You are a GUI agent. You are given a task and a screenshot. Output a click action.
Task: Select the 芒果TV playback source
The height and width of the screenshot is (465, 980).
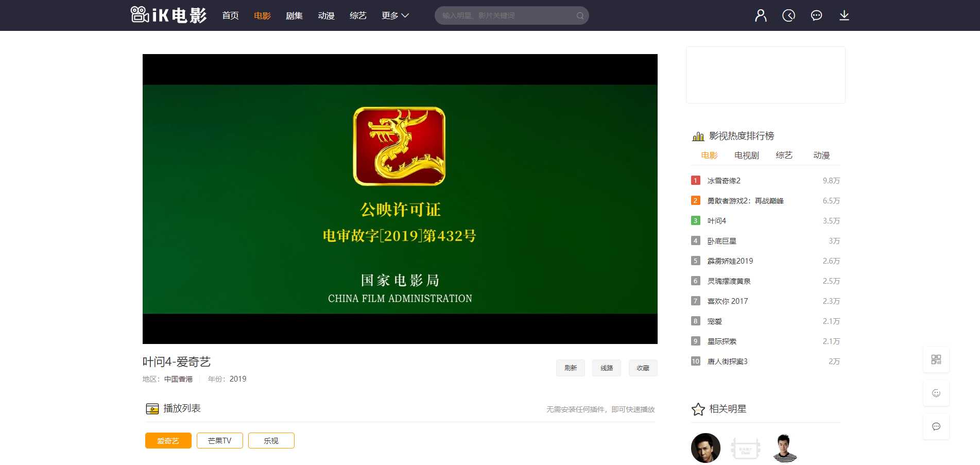[219, 440]
